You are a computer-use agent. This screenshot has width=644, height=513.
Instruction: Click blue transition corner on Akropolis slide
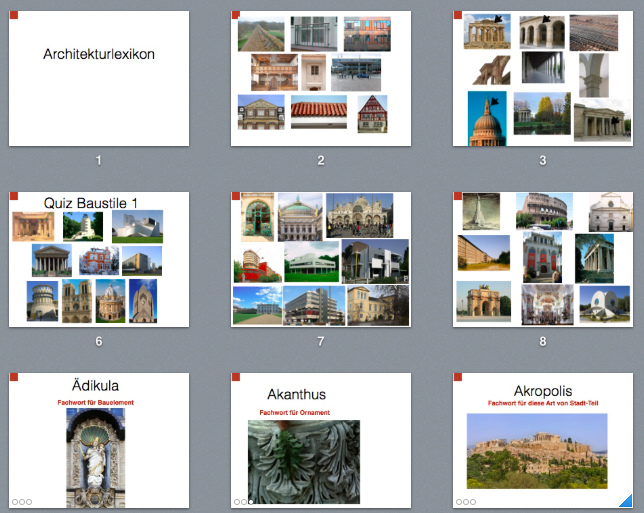tap(627, 502)
